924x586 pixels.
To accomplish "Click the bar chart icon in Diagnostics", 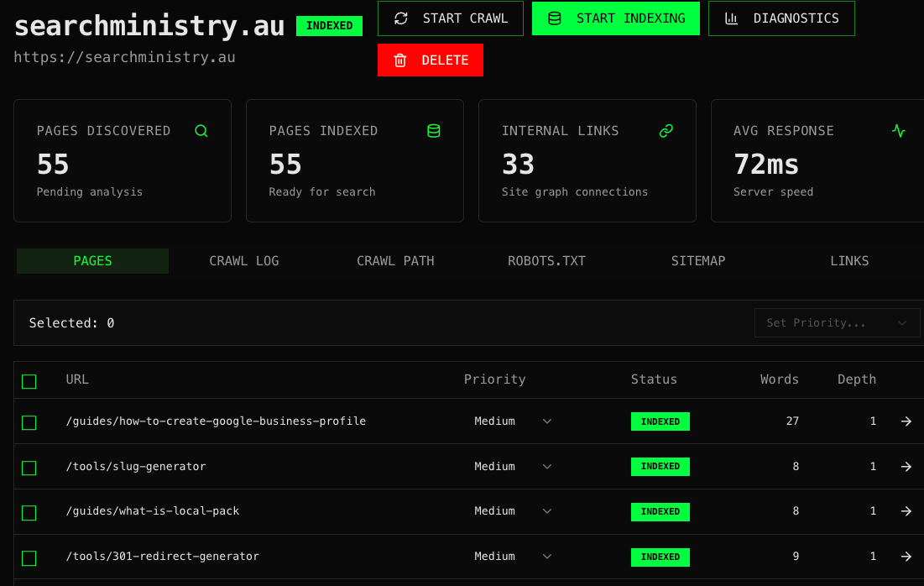I will [731, 18].
